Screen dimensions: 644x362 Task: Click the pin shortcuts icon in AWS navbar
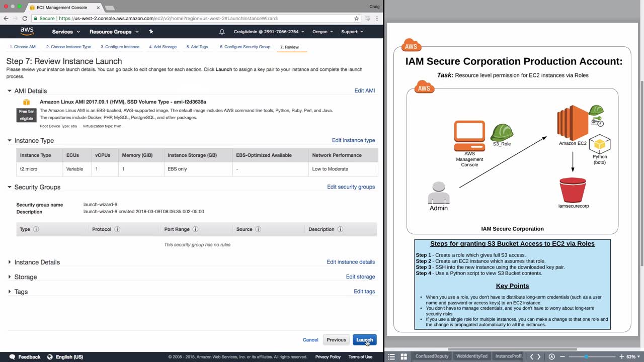(151, 32)
